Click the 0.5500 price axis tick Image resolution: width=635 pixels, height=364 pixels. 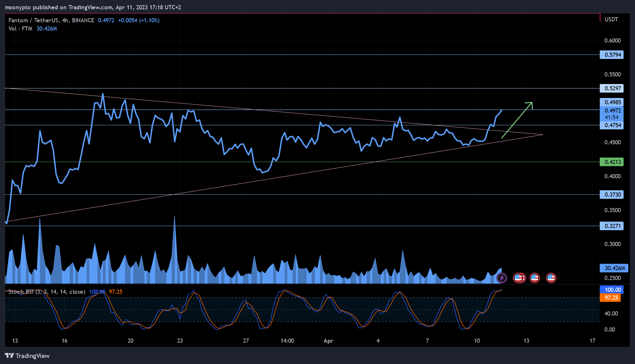(612, 75)
